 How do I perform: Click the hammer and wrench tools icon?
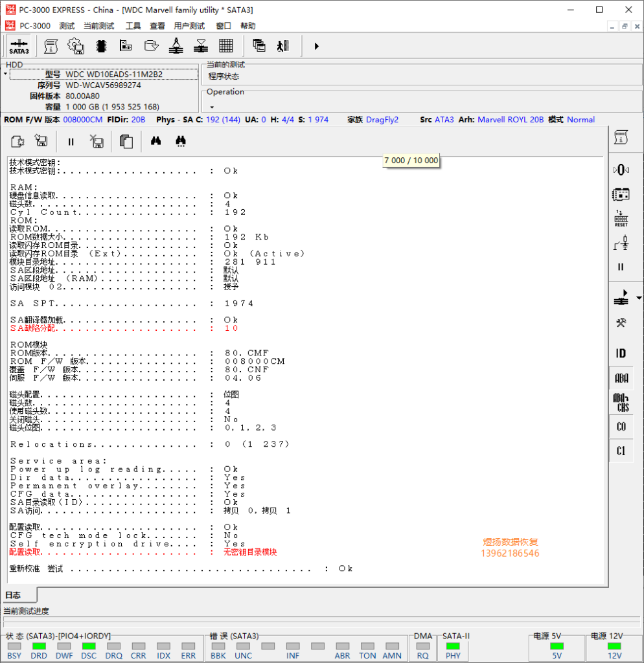621,323
